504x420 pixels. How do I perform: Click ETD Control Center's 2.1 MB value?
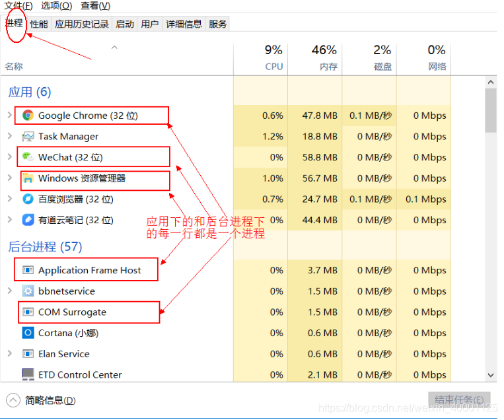[x=322, y=374]
